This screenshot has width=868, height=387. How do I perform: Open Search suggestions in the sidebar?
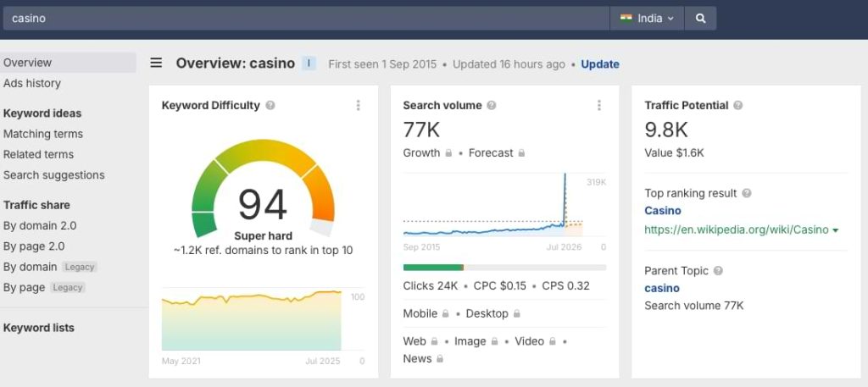point(53,175)
